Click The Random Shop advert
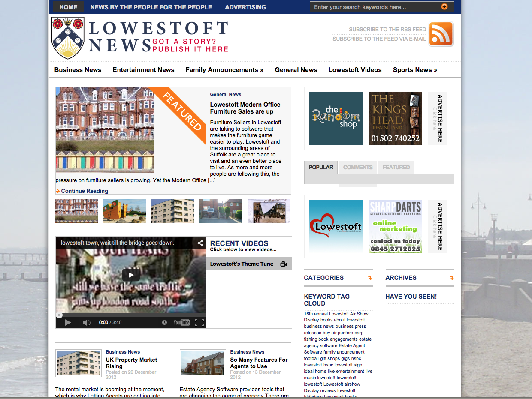Screen dimensions: 532x399 [336, 119]
